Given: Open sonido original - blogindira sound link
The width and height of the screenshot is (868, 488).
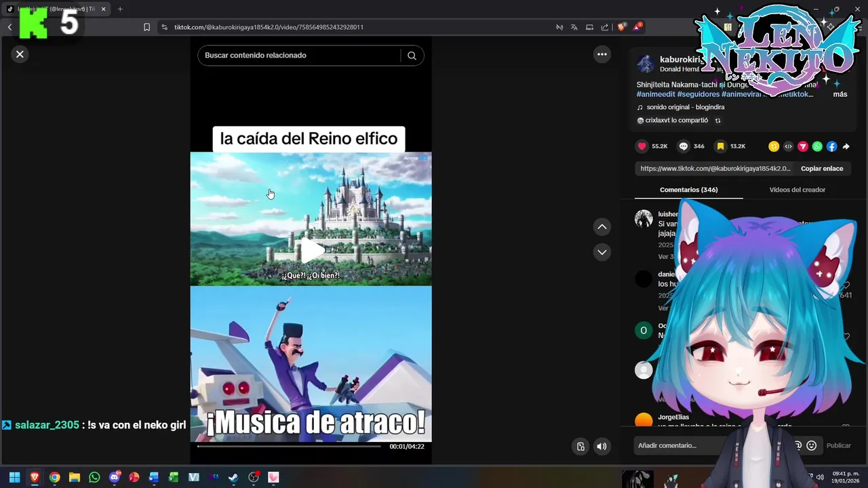Looking at the screenshot, I should click(x=685, y=107).
